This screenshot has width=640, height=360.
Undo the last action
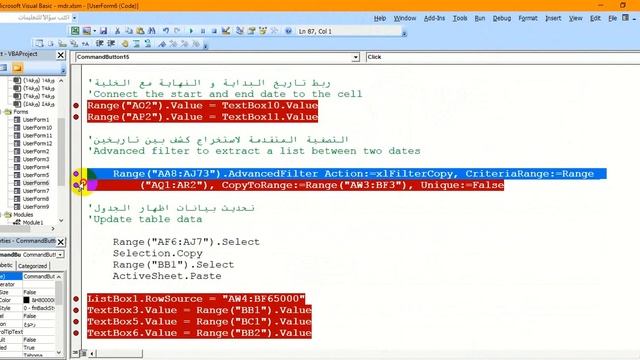pos(166,31)
